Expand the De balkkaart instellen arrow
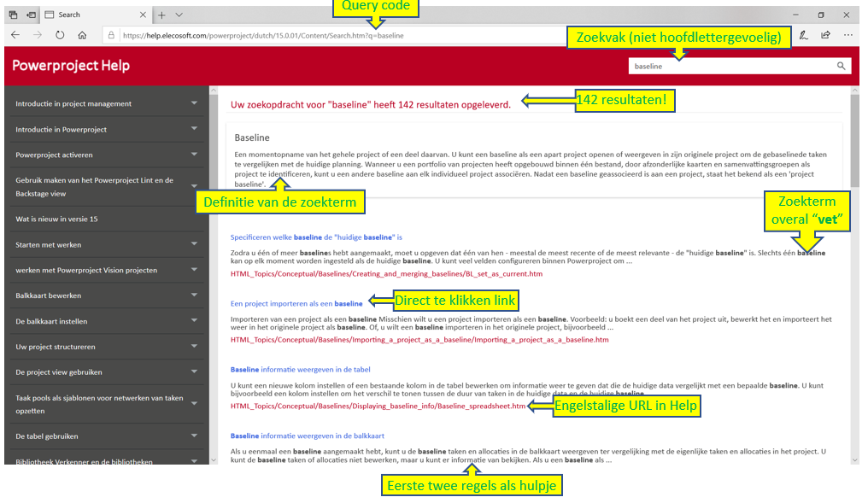Screen dimensions: 868x503 (x=194, y=320)
